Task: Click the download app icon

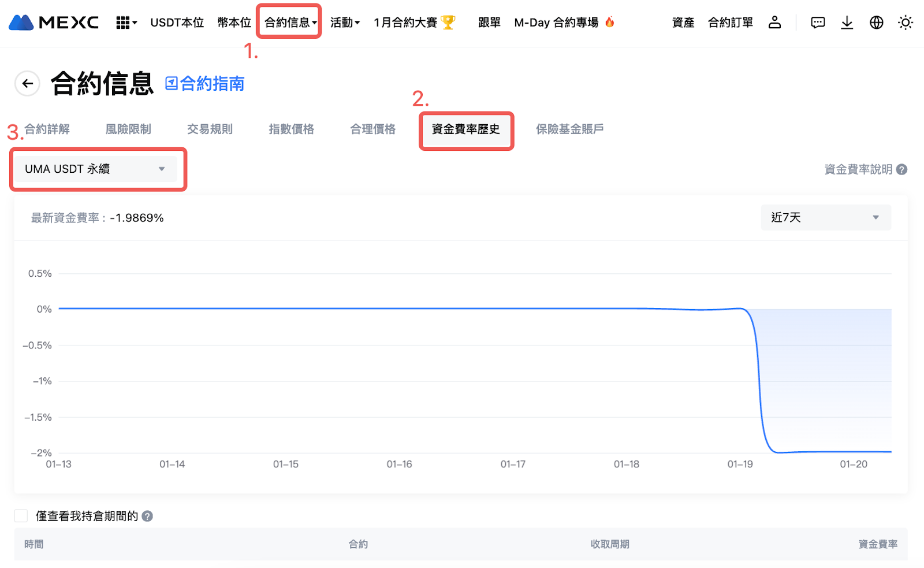Action: pos(847,23)
